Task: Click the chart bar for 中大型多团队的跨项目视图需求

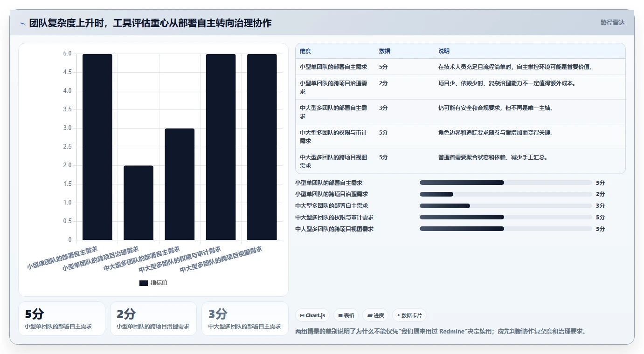Action: tap(262, 147)
